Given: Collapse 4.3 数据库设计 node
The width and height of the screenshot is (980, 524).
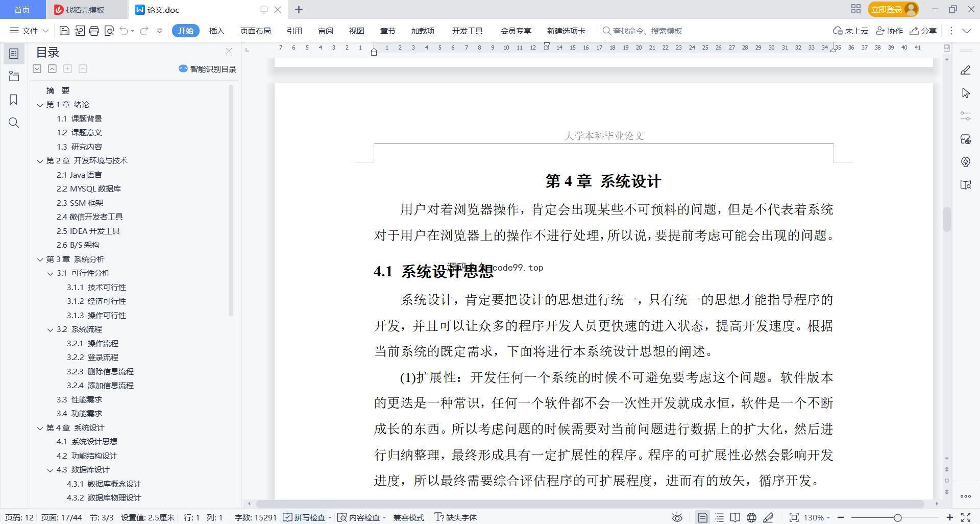Looking at the screenshot, I should coord(50,470).
